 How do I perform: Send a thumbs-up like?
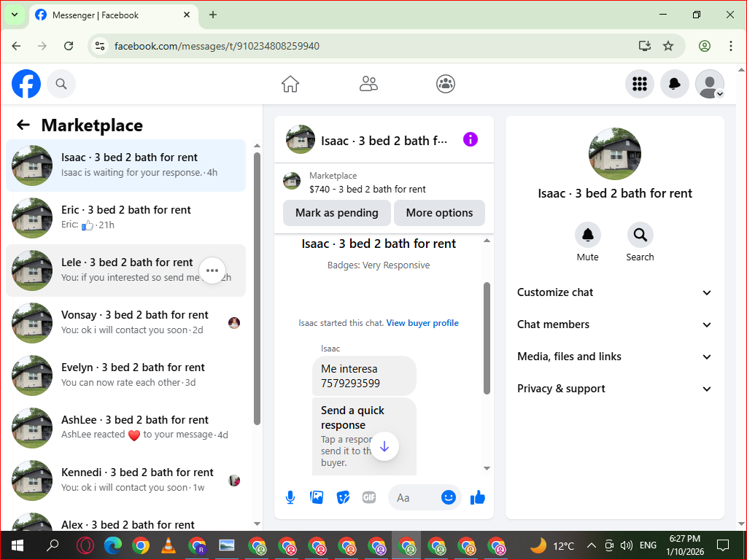point(477,497)
